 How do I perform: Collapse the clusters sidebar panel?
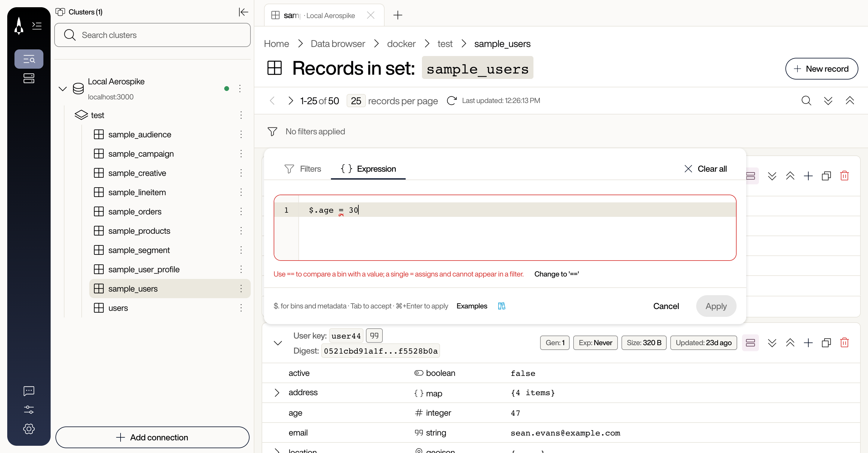pos(243,12)
